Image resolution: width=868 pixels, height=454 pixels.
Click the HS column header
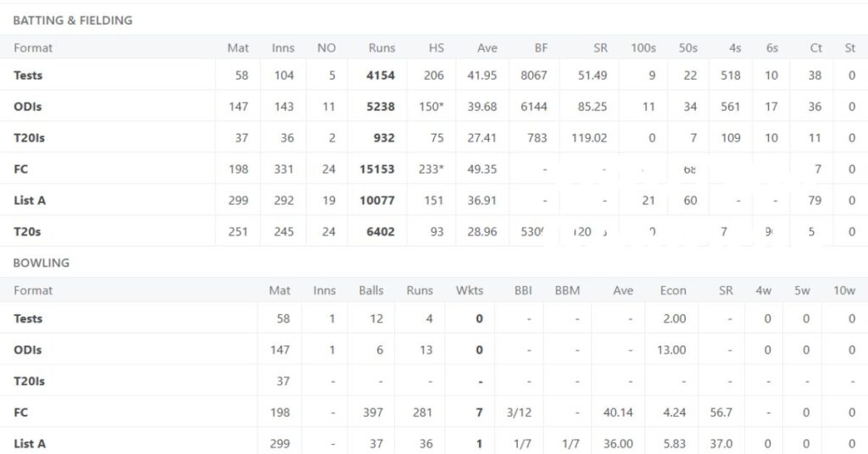tap(436, 48)
